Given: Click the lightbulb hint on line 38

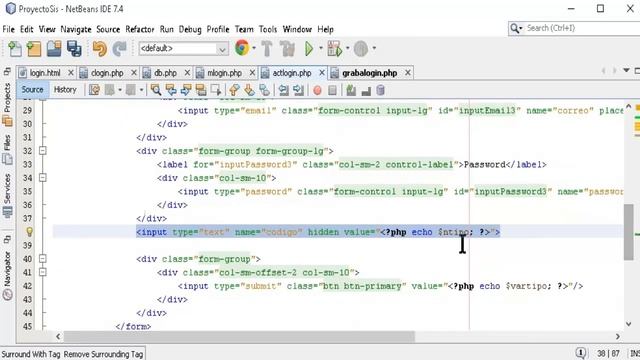Looking at the screenshot, I should pyautogui.click(x=29, y=232).
